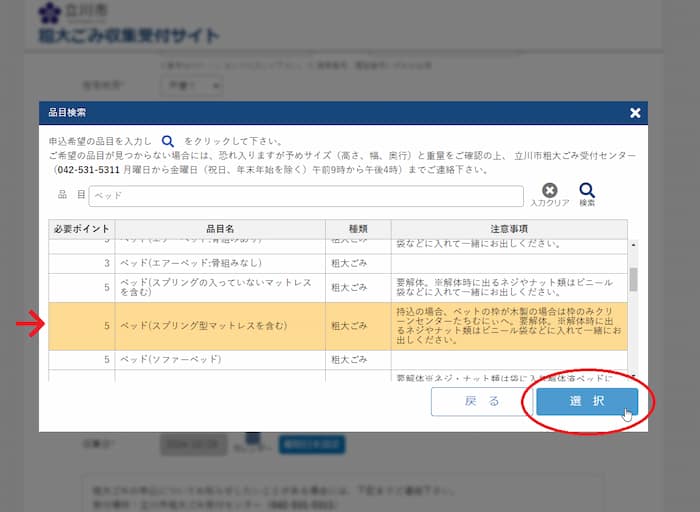Click the scrollbar down arrow in results list
This screenshot has width=700, height=512.
tap(633, 375)
